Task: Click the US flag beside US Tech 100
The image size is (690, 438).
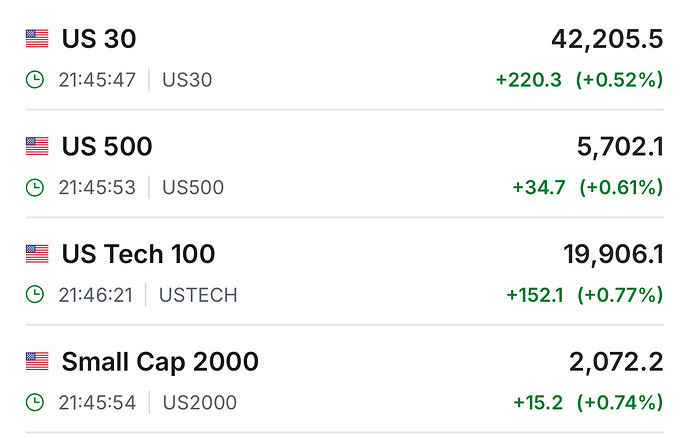Action: [37, 254]
